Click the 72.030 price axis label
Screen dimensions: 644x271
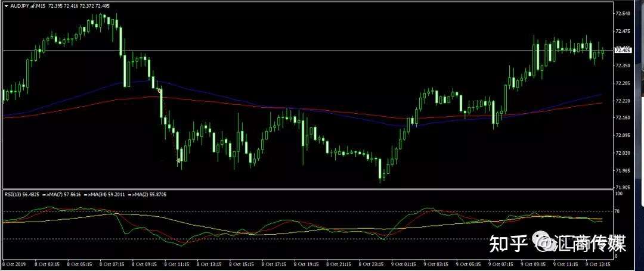(x=623, y=153)
